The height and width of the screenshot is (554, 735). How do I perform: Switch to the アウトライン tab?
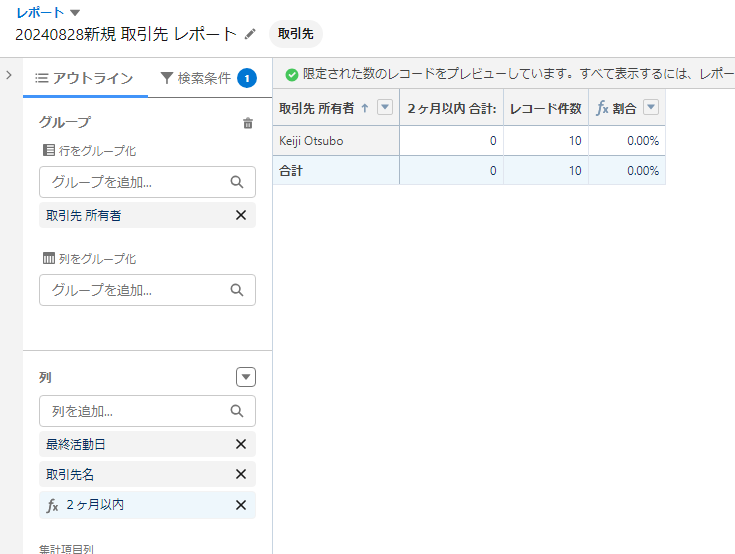[x=85, y=78]
